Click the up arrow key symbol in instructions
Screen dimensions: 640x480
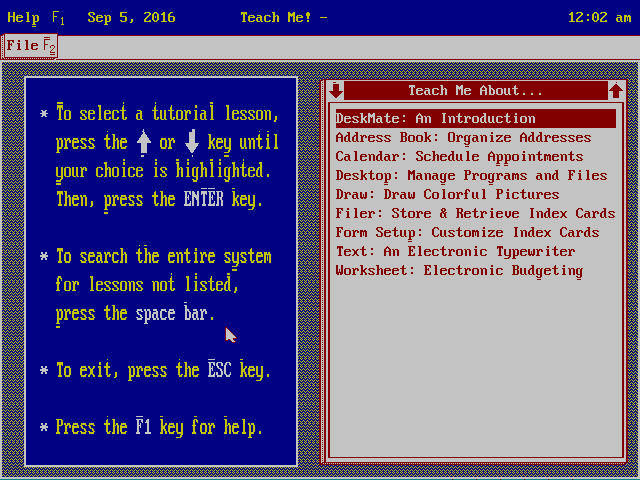(x=144, y=143)
